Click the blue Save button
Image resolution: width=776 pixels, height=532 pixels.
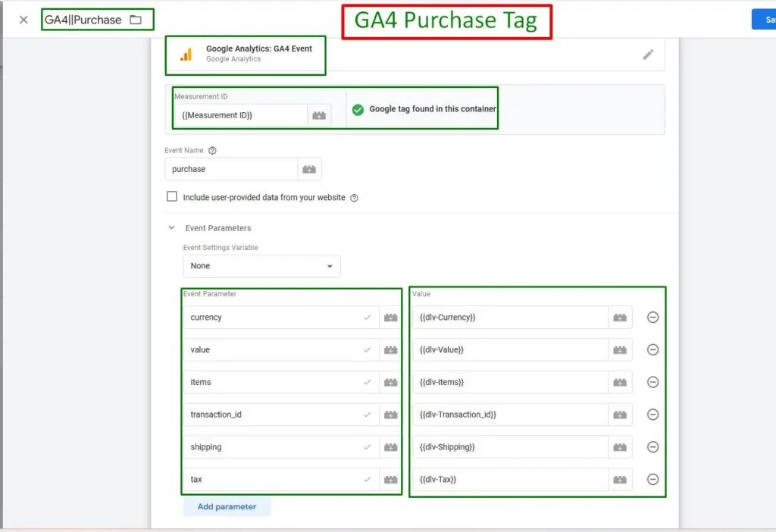coord(765,20)
